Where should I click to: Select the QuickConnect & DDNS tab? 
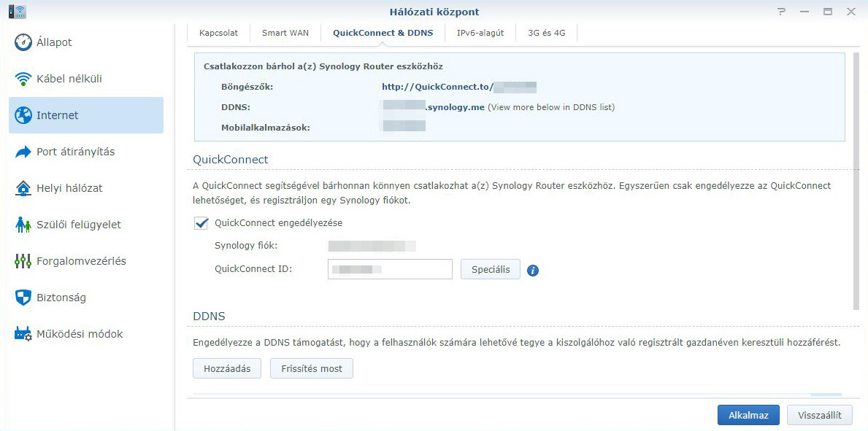[x=383, y=33]
